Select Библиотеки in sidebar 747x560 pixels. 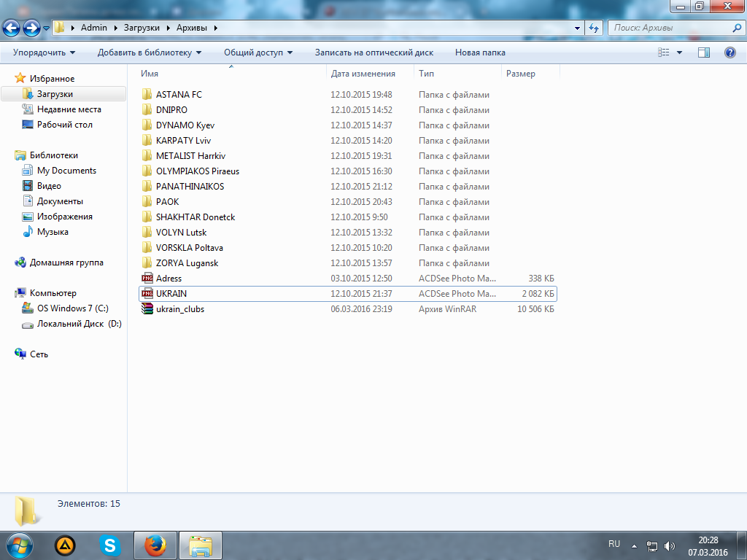click(54, 155)
